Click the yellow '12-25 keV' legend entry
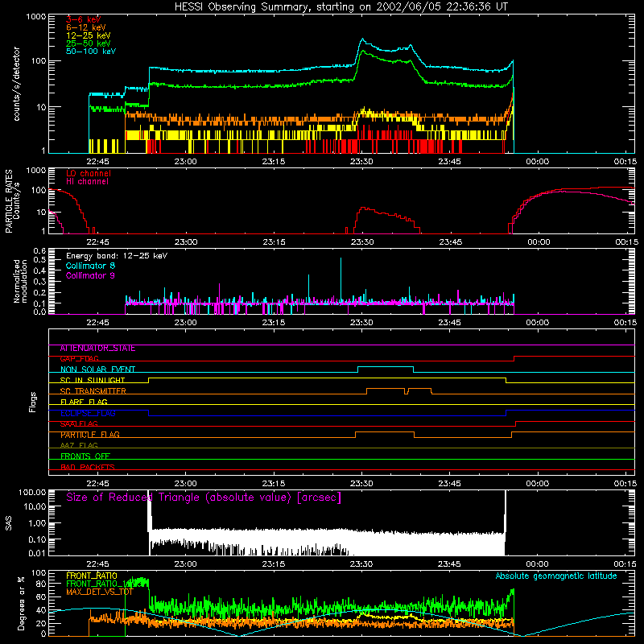 pyautogui.click(x=88, y=35)
